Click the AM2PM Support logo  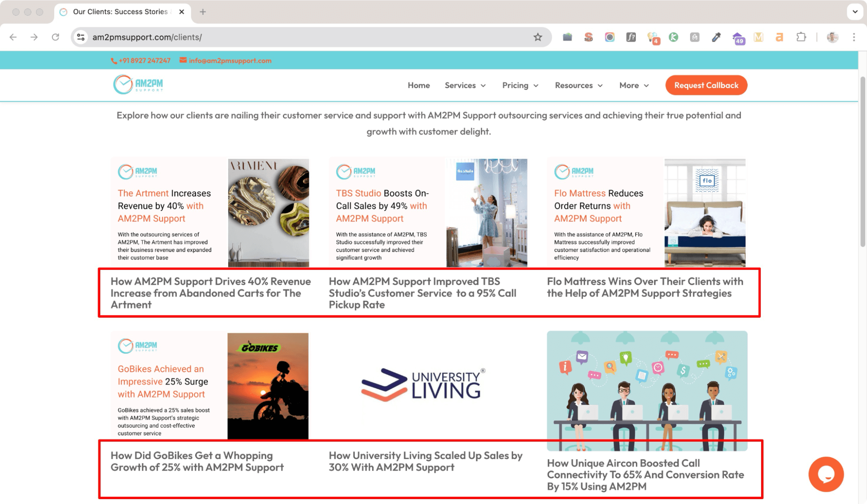(138, 85)
